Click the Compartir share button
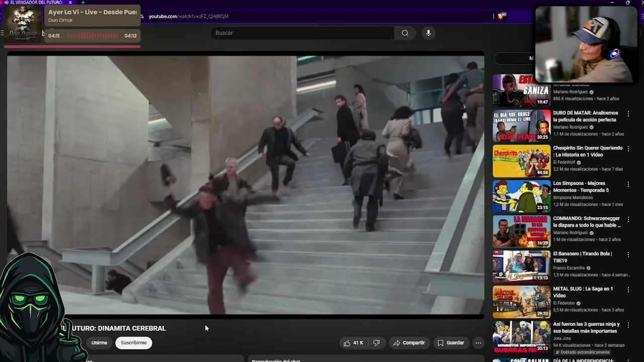644x362 pixels. [x=409, y=343]
